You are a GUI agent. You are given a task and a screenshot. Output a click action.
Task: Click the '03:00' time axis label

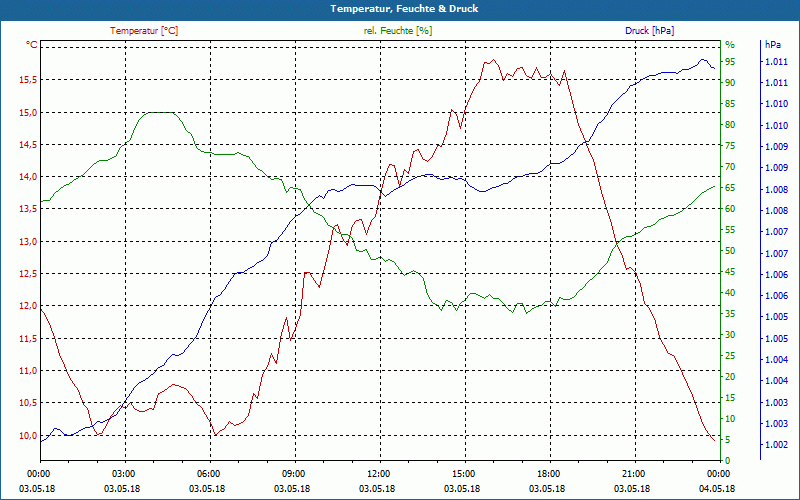122,473
